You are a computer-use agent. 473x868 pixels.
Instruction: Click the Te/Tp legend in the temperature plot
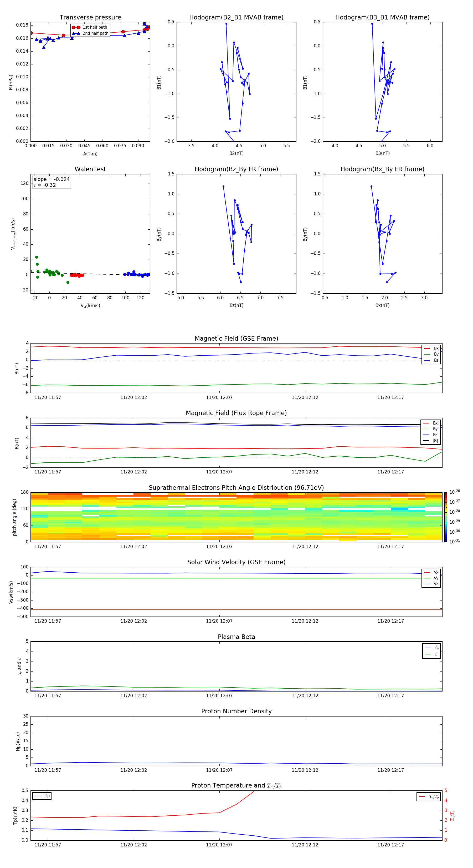click(x=428, y=796)
